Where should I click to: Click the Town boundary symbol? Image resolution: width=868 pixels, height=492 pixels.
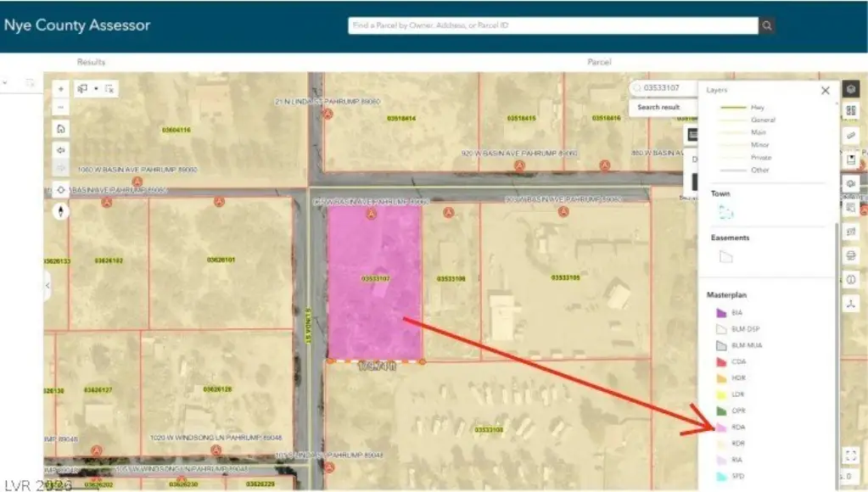[x=725, y=213]
